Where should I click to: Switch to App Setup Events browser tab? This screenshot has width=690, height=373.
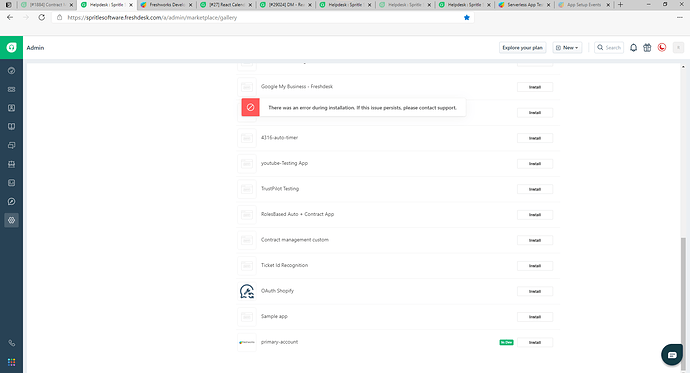coord(584,5)
